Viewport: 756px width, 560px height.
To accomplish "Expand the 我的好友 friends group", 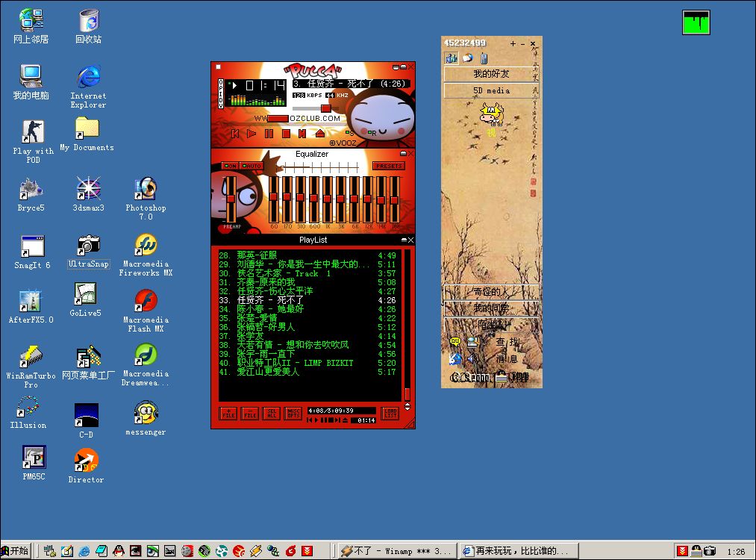I will pyautogui.click(x=491, y=74).
